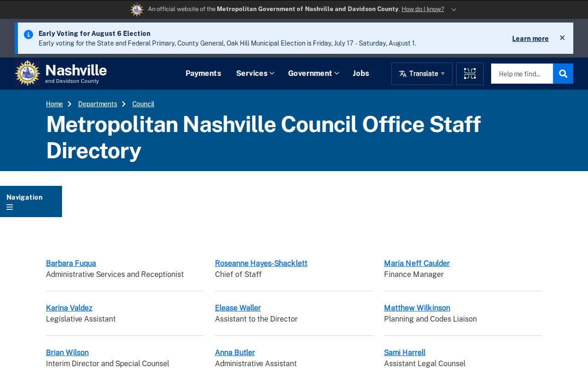
Task: Open the Navigation side panel button
Action: pos(31,201)
